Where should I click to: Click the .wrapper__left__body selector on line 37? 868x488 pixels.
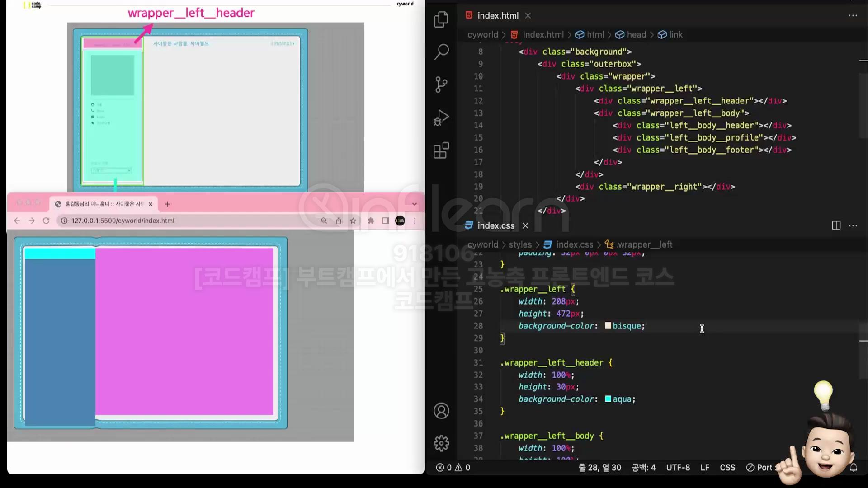(547, 436)
